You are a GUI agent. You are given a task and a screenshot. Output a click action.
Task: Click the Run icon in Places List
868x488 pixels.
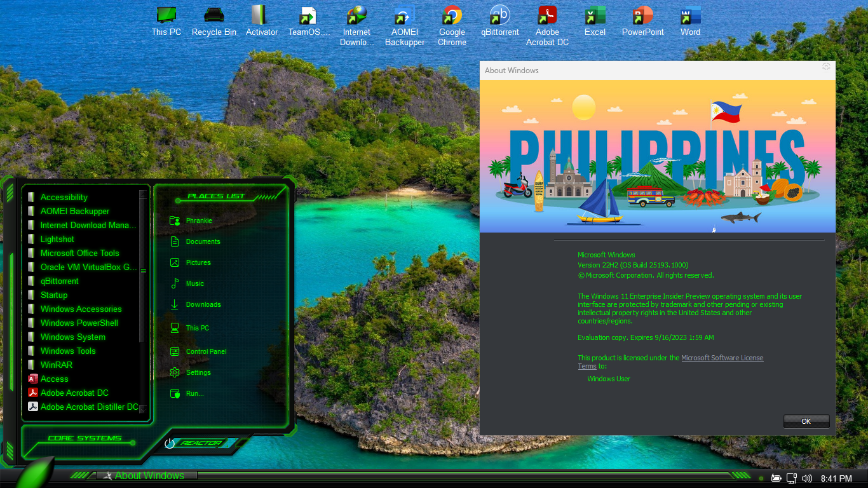(175, 393)
